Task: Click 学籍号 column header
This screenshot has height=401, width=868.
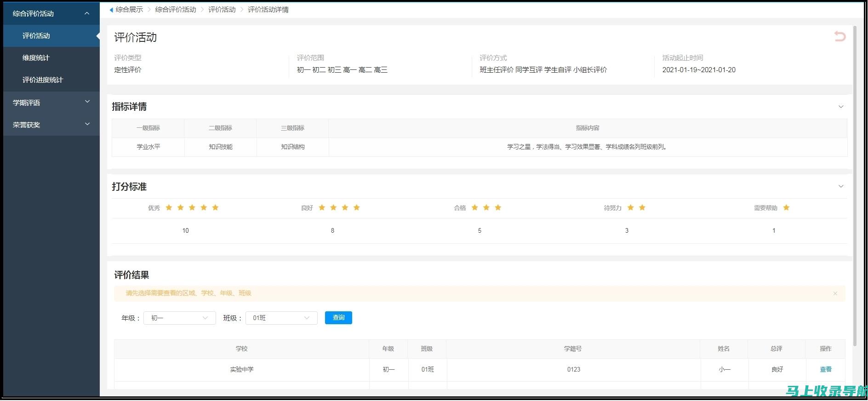Action: point(573,349)
